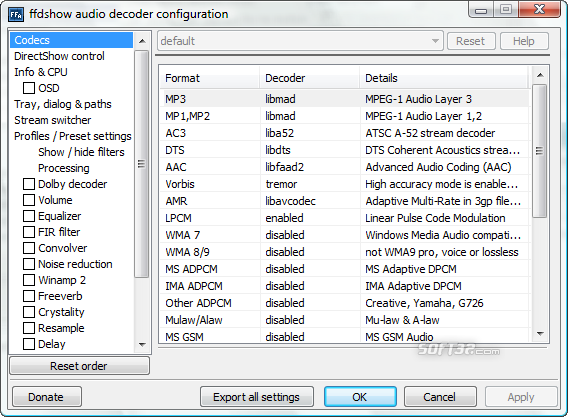Screen dimensions: 568x417
Task: Click Linear Pulse Code Modulation details
Action: tap(435, 218)
